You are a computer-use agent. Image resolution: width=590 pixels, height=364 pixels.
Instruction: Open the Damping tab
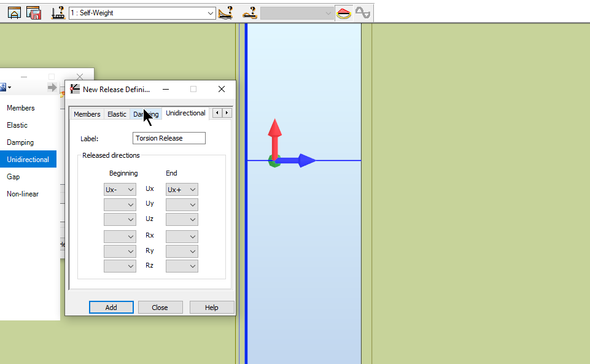145,114
